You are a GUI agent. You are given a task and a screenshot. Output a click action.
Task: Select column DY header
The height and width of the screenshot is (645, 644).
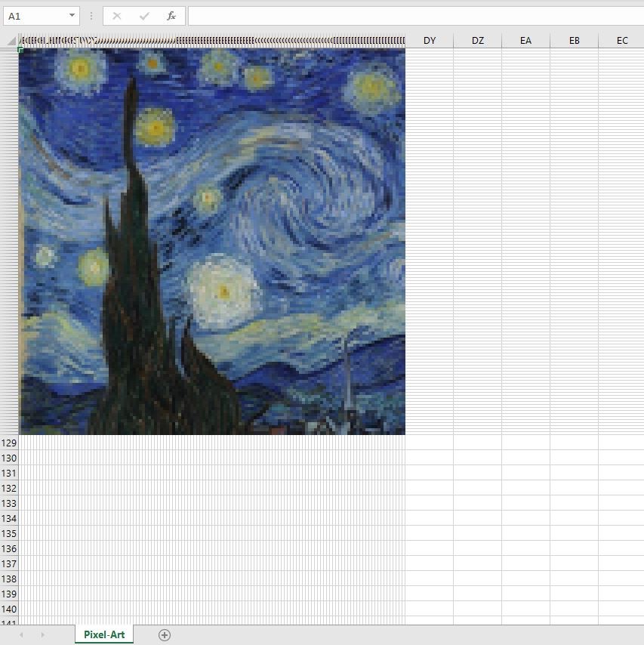430,41
